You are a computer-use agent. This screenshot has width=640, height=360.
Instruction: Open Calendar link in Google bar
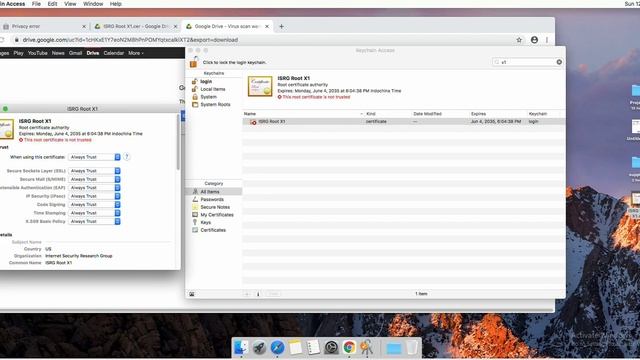pos(113,53)
